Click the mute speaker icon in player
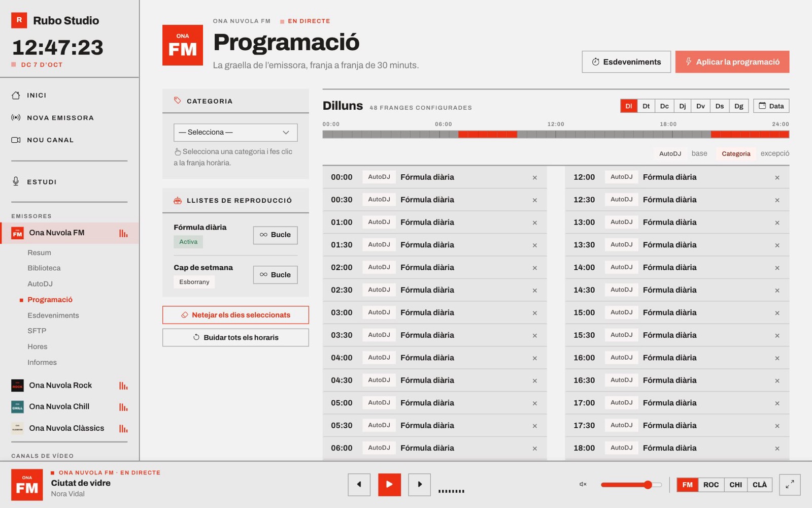Screen dimensions: 812x508 (583, 485)
